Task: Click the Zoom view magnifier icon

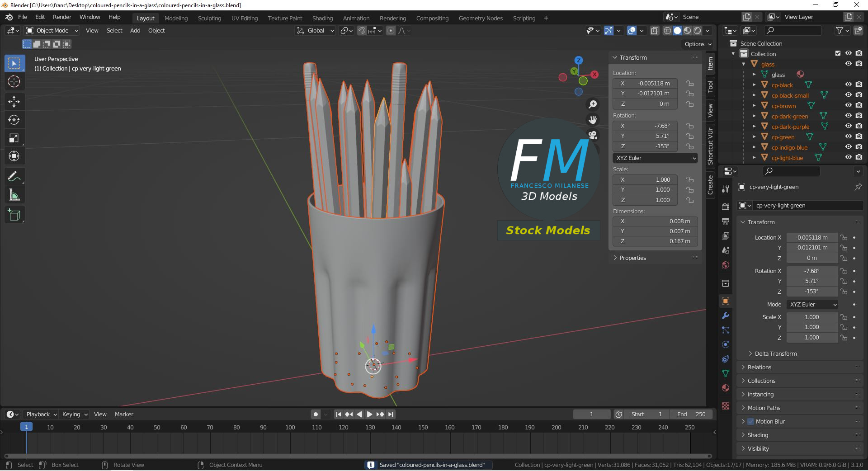Action: (x=592, y=104)
